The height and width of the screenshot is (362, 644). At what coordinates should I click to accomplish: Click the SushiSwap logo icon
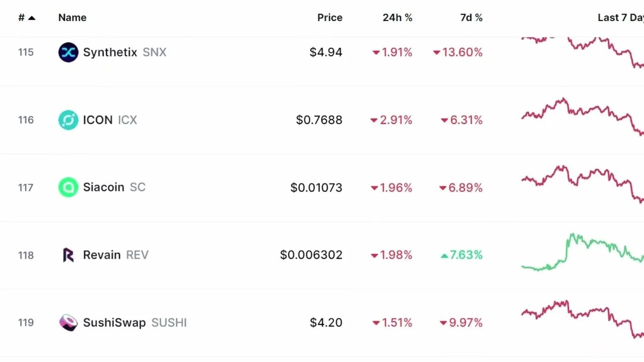pos(68,323)
